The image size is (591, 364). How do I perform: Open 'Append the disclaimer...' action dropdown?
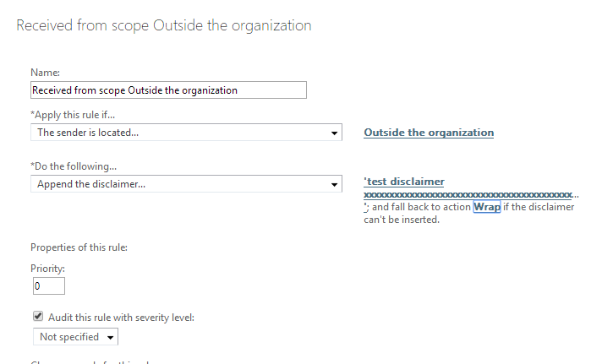(186, 184)
